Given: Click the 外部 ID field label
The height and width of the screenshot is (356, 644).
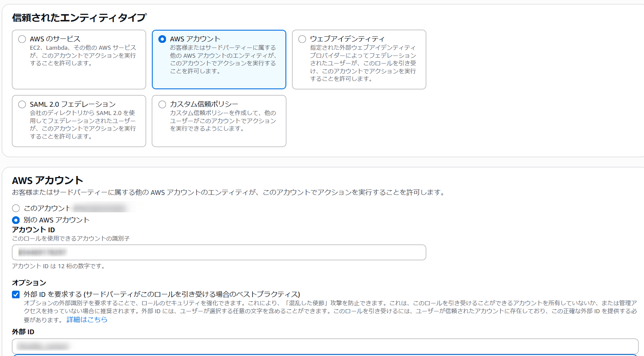Looking at the screenshot, I should [23, 332].
